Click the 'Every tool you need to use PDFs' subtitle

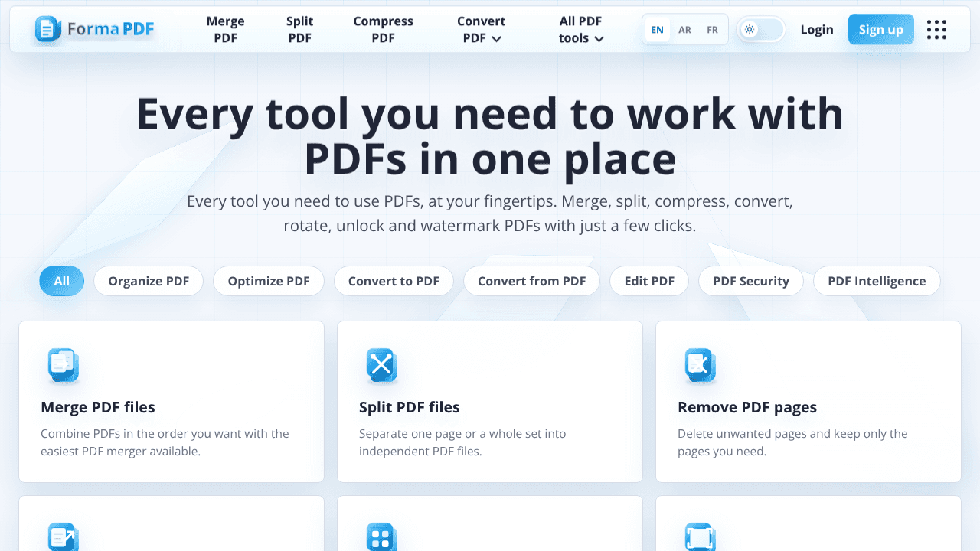pos(490,214)
